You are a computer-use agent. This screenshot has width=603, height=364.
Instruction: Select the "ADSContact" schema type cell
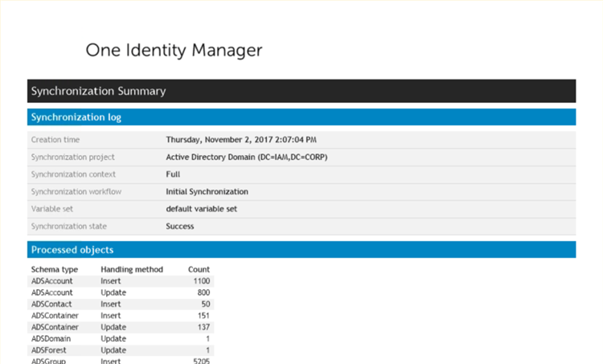pyautogui.click(x=51, y=304)
